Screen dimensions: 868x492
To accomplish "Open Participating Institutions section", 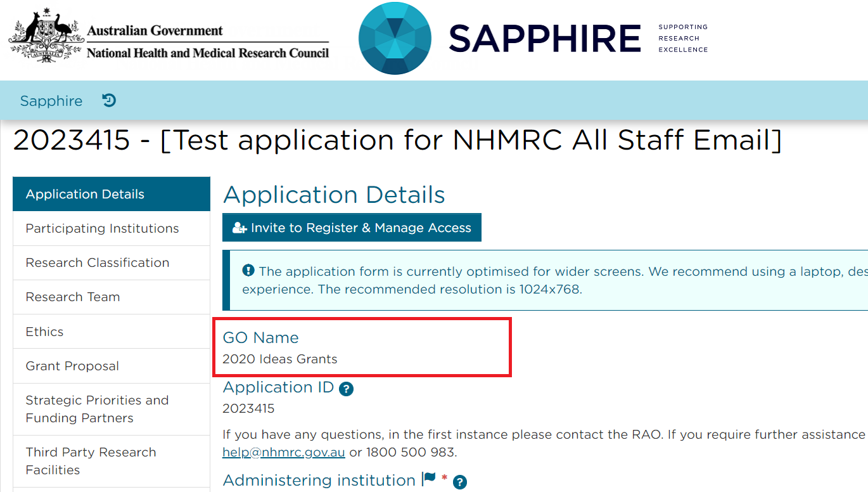I will (x=112, y=228).
